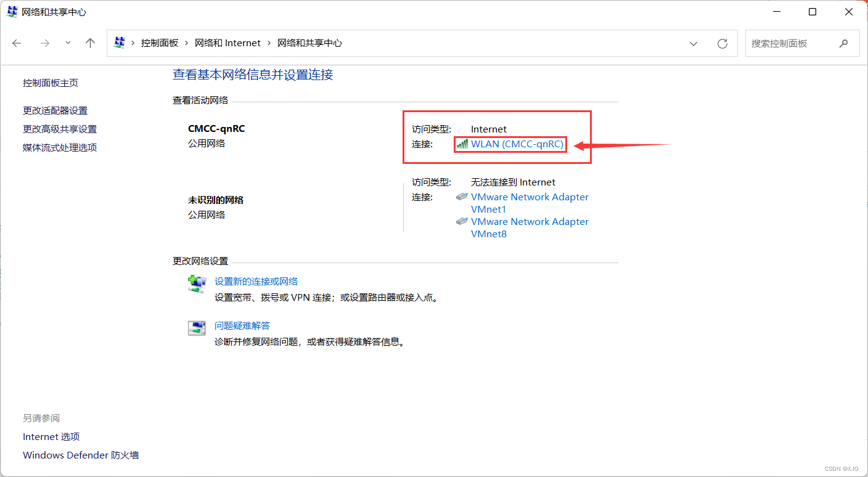
Task: Click the Control Panel icon in address bar
Action: 120,43
